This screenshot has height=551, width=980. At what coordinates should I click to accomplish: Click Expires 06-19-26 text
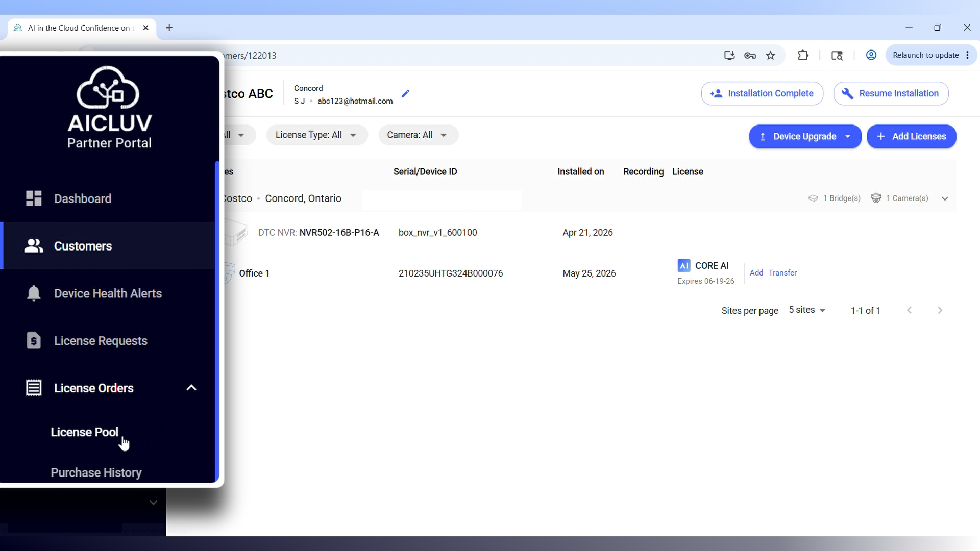tap(705, 281)
